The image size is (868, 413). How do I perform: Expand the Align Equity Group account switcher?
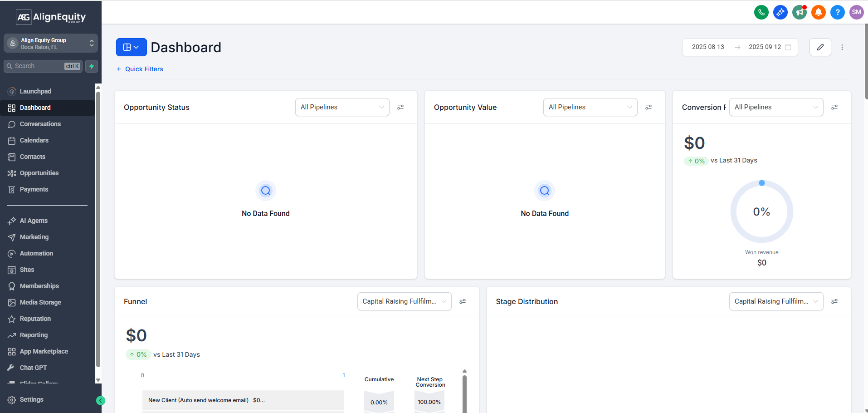(x=51, y=44)
